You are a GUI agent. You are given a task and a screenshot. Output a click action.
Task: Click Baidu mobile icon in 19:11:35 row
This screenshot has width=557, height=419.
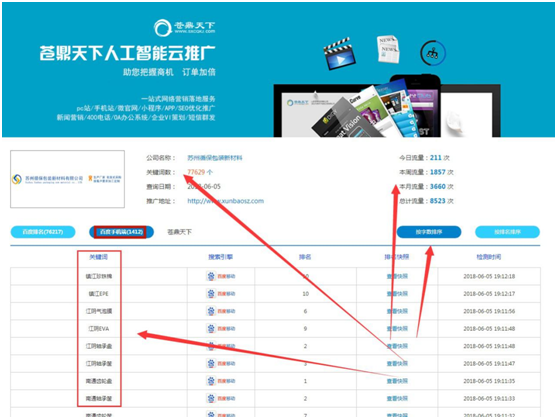point(211,381)
